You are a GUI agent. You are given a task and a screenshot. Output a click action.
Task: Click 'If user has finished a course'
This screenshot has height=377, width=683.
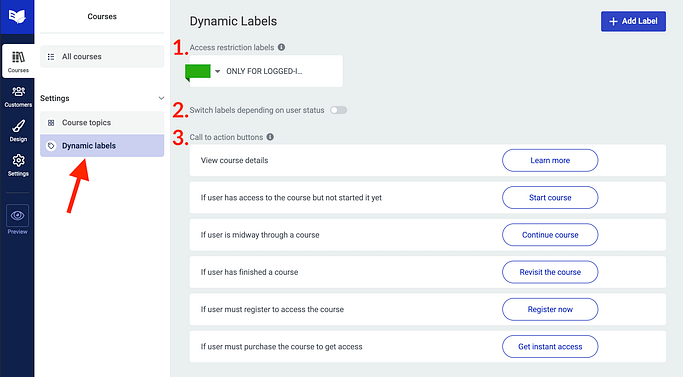coord(250,272)
